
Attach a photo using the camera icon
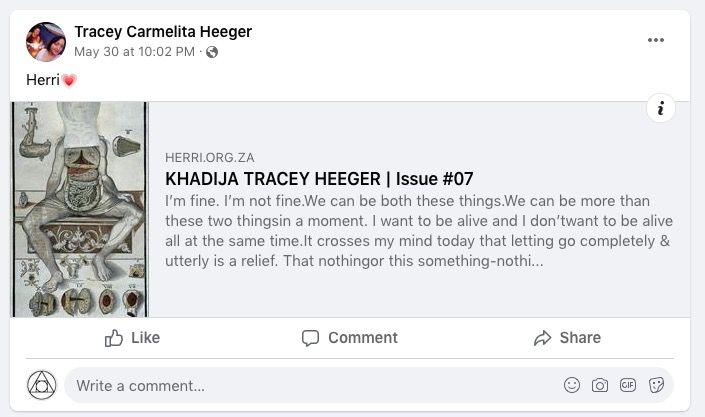click(x=600, y=385)
